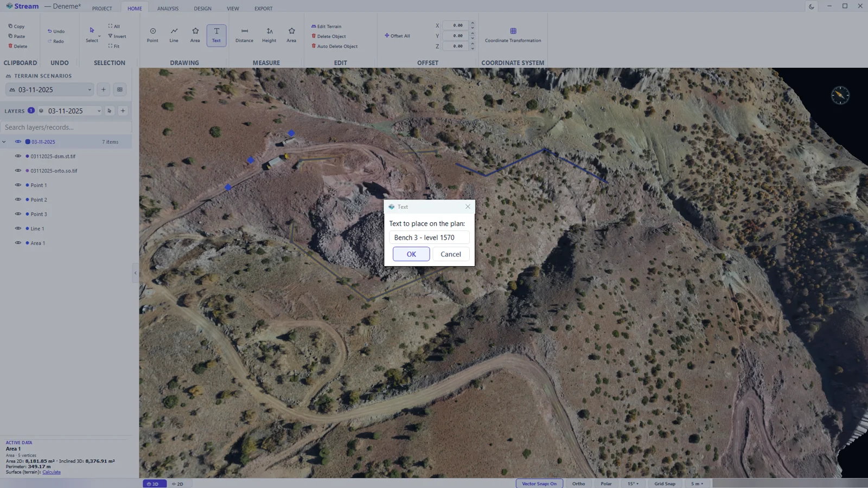The height and width of the screenshot is (488, 868).
Task: Confirm the text with OK
Action: point(411,254)
